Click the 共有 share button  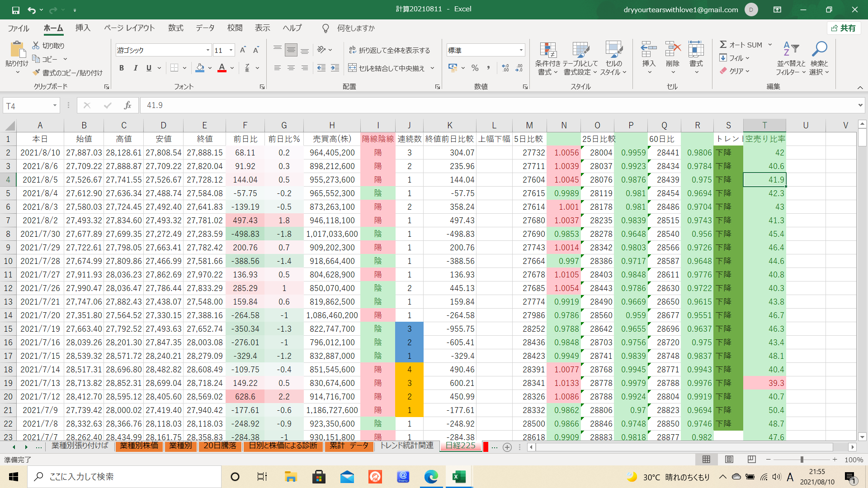[x=844, y=28]
